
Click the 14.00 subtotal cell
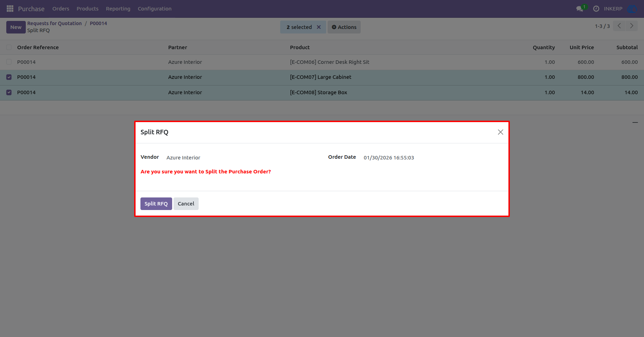(631, 92)
